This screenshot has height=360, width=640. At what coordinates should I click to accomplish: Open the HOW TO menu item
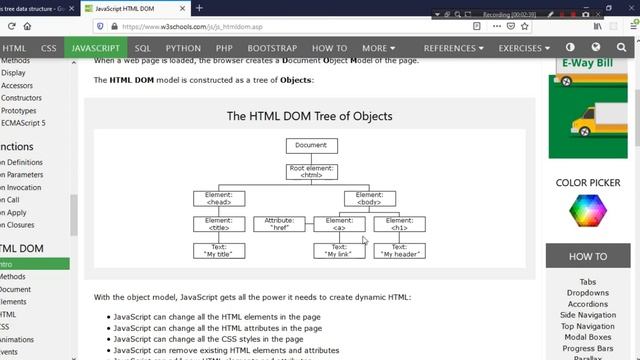point(329,48)
